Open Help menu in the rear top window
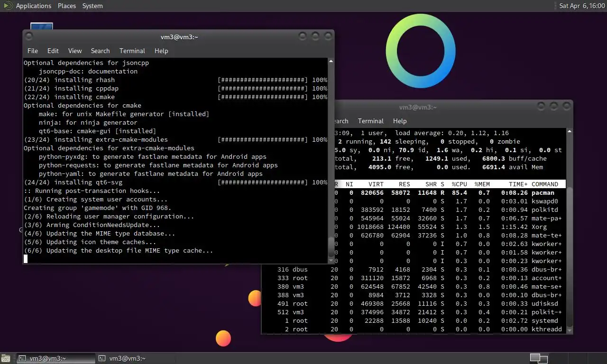The height and width of the screenshot is (364, 607). point(400,121)
